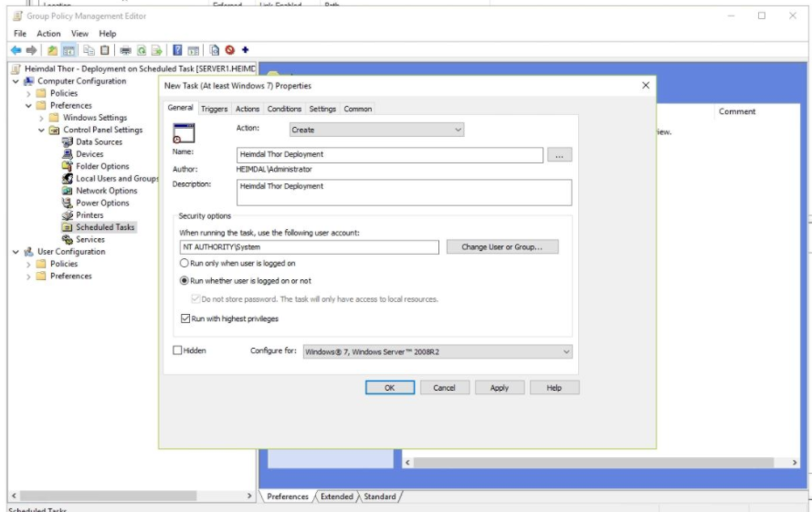
Task: Click the blue plus New item icon
Action: [x=245, y=50]
